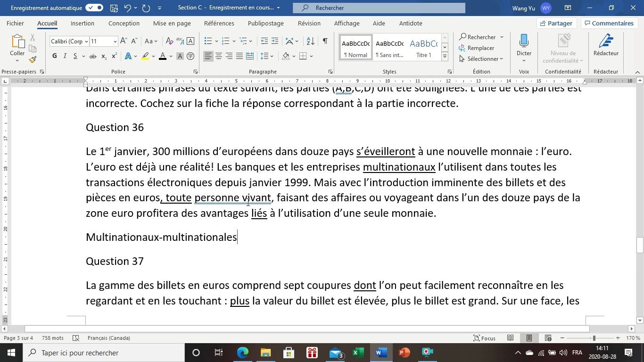Decrease paragraph indent
The image size is (644, 362).
click(x=264, y=41)
